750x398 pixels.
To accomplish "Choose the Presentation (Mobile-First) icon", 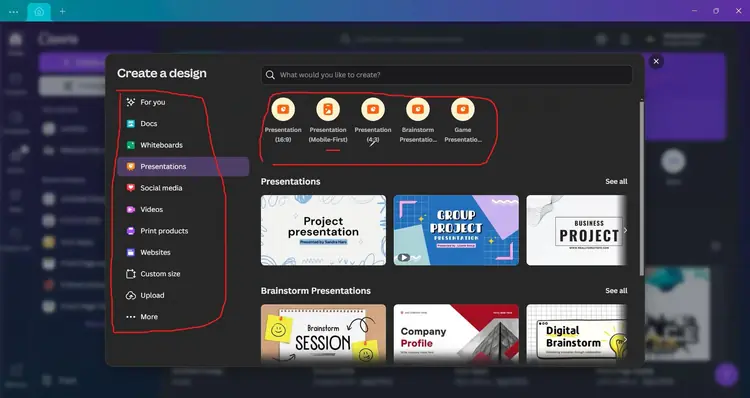I will 328,109.
